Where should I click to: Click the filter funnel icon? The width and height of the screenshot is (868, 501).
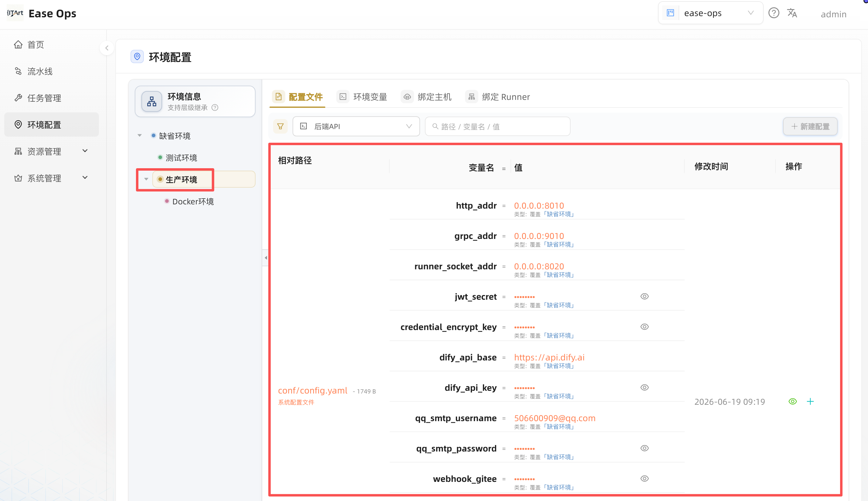280,126
